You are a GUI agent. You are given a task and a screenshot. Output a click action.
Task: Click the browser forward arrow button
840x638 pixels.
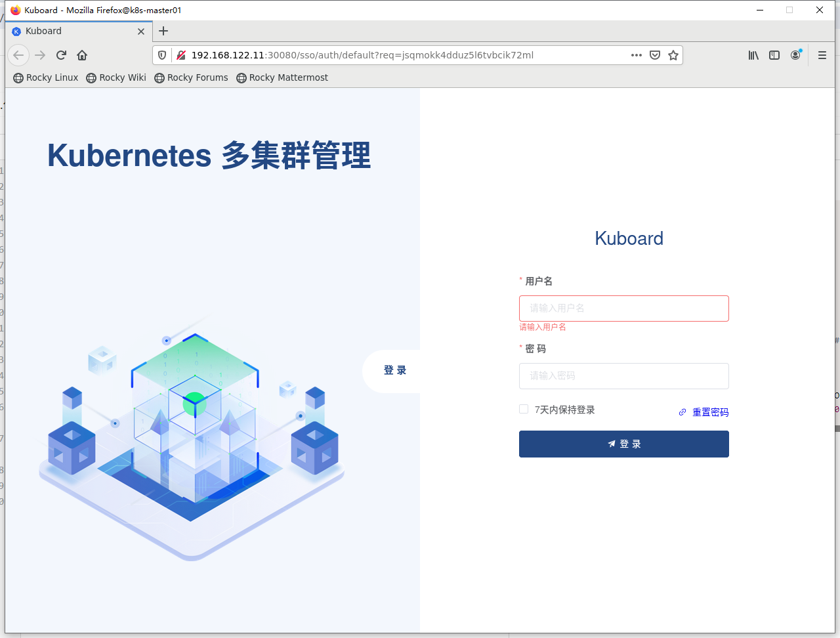point(40,55)
